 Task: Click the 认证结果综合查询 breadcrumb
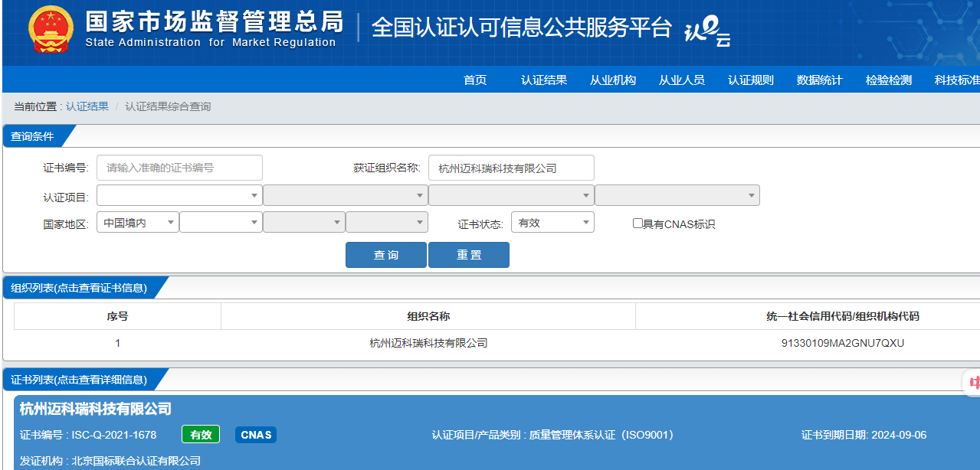168,106
